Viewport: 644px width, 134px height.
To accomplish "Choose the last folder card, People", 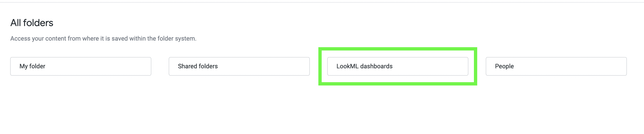I will [556, 66].
